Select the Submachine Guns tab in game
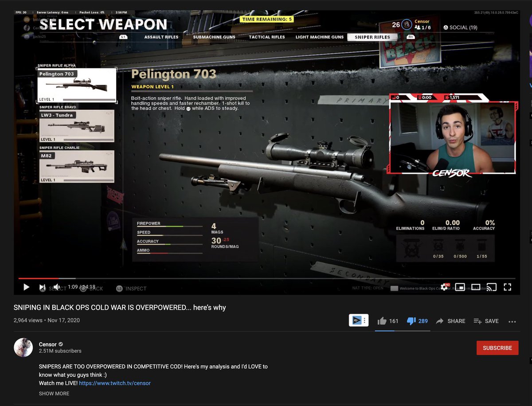 214,37
